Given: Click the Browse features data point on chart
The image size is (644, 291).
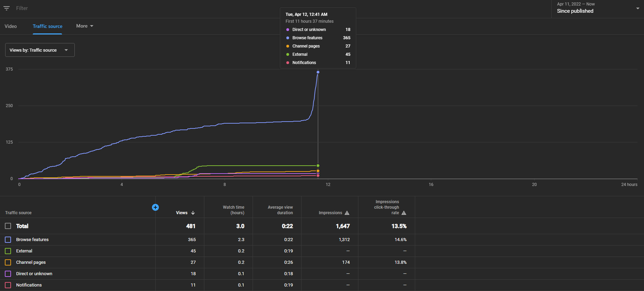Looking at the screenshot, I should click(318, 72).
